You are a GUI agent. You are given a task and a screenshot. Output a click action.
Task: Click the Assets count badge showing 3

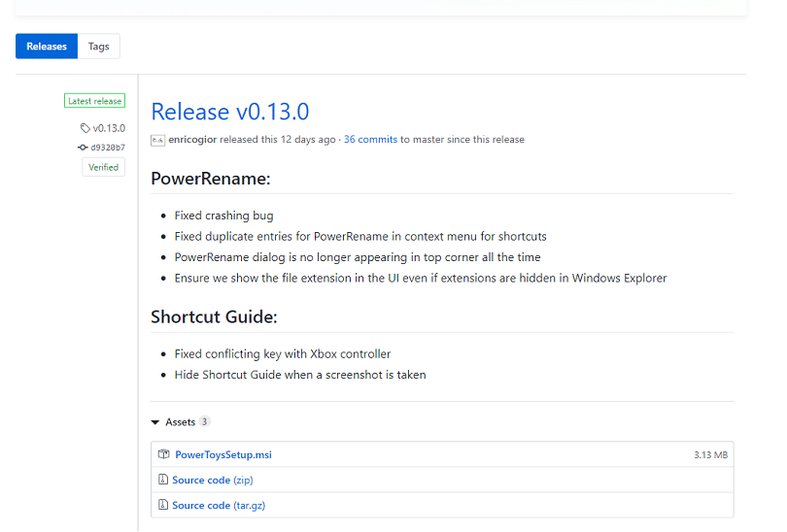(205, 422)
